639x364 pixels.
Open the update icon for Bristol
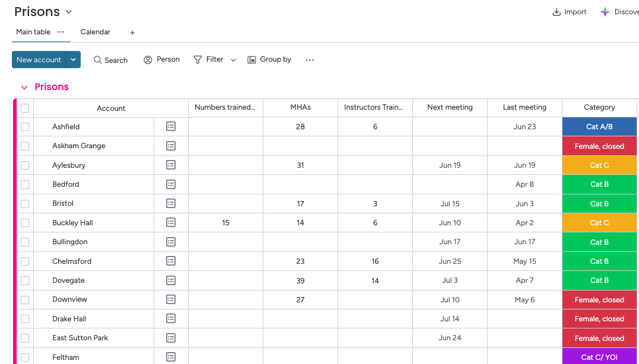pos(171,203)
